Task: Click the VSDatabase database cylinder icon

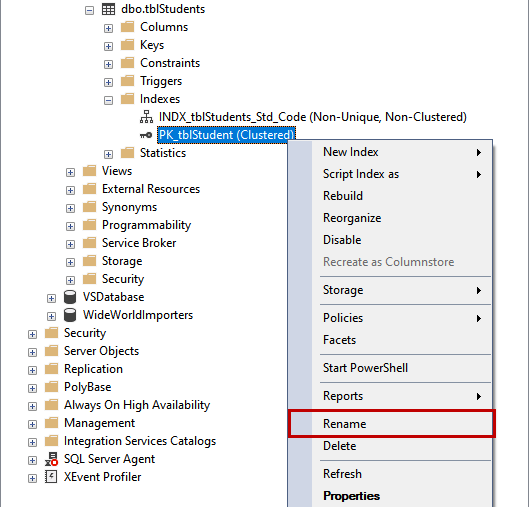Action: click(x=70, y=297)
